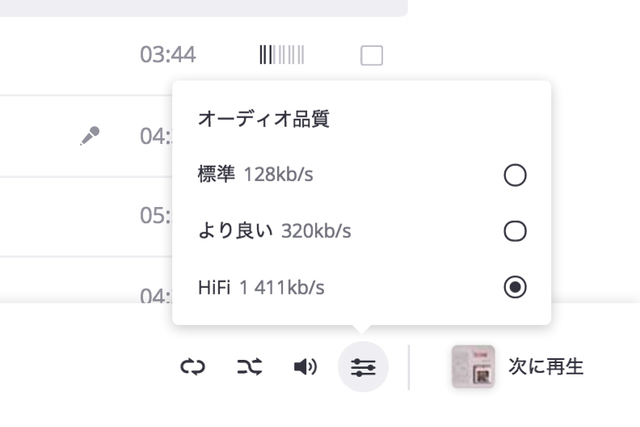Select the track row with the microphone
Screen dimensions: 640x427
point(40,136)
